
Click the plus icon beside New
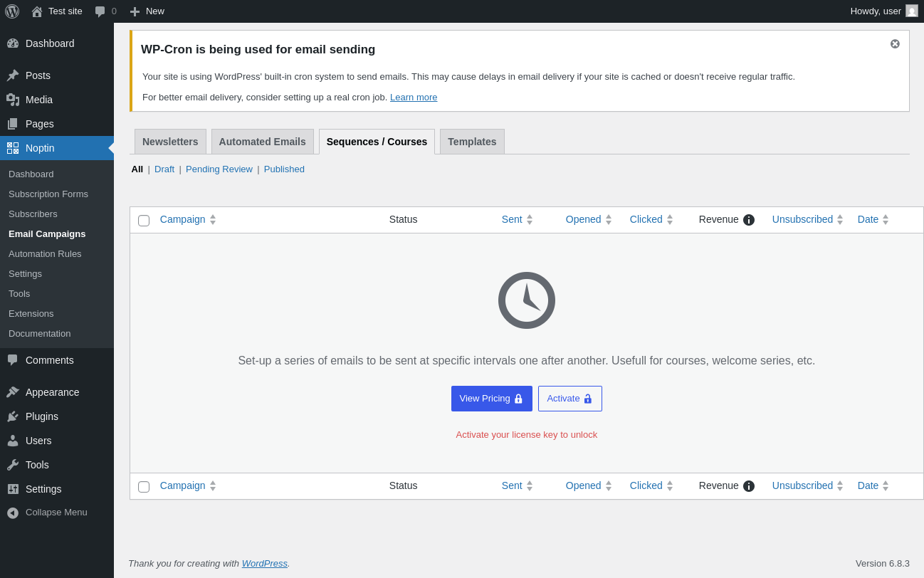coord(135,11)
